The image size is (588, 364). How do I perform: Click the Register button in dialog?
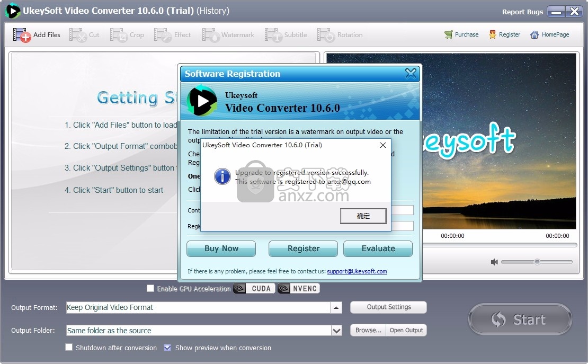point(304,248)
